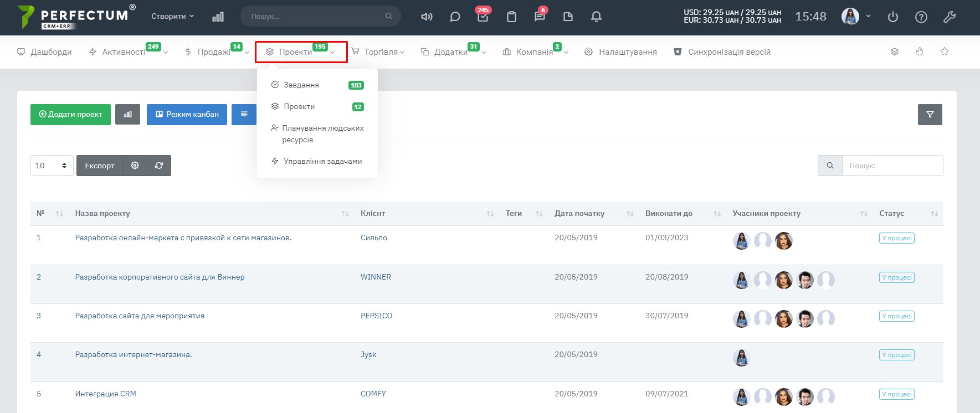Click the favorites star icon
This screenshot has width=980, height=413.
945,51
